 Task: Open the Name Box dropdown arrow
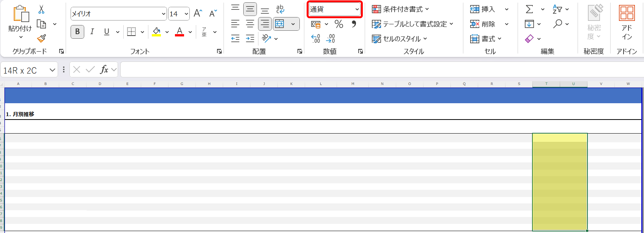click(52, 70)
